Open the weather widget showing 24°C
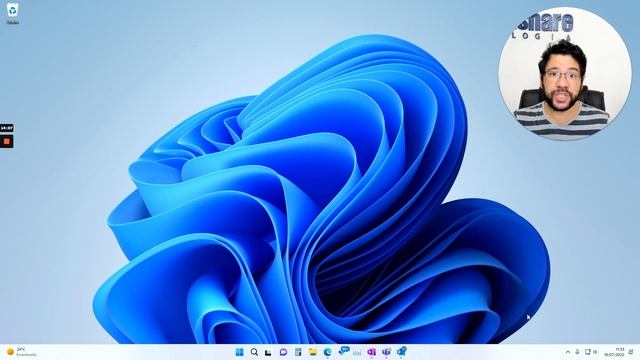The width and height of the screenshot is (640, 360). pyautogui.click(x=22, y=352)
